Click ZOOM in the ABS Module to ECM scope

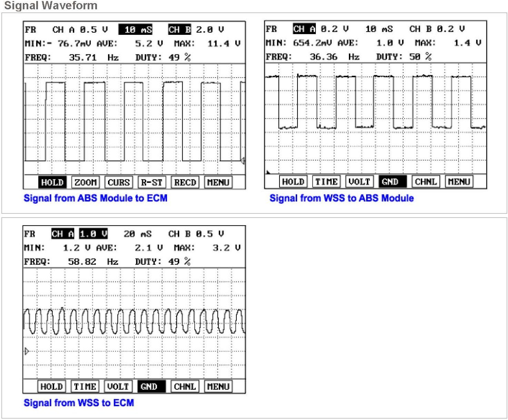coord(85,182)
